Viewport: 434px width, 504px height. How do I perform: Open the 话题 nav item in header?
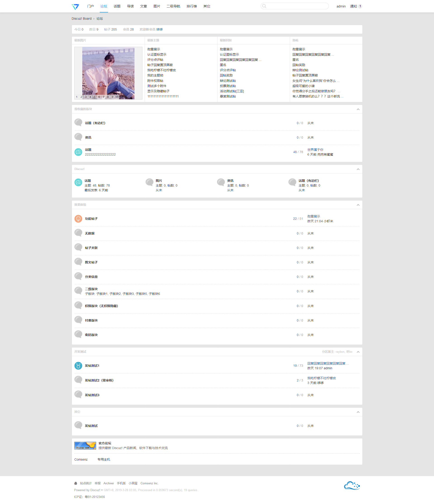pyautogui.click(x=117, y=6)
